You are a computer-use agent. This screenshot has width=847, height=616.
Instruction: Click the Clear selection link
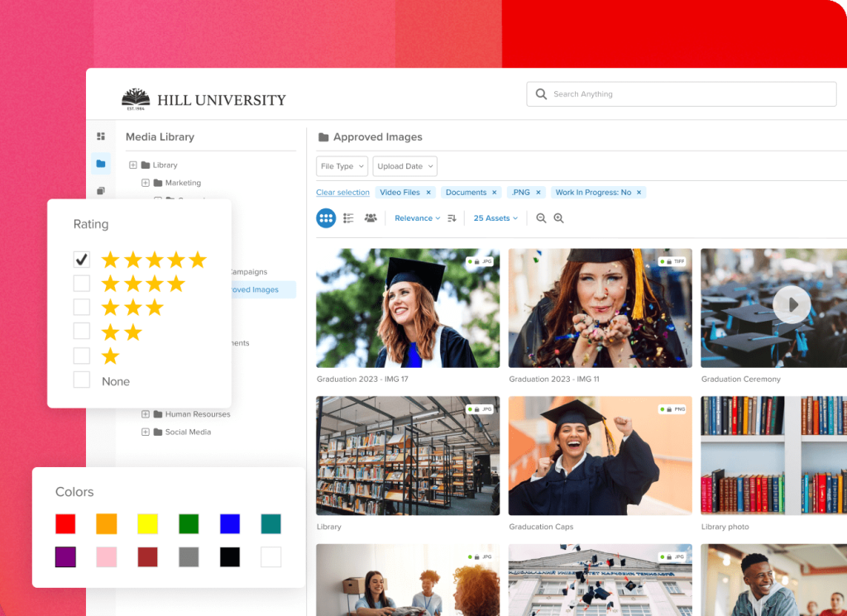coord(342,193)
